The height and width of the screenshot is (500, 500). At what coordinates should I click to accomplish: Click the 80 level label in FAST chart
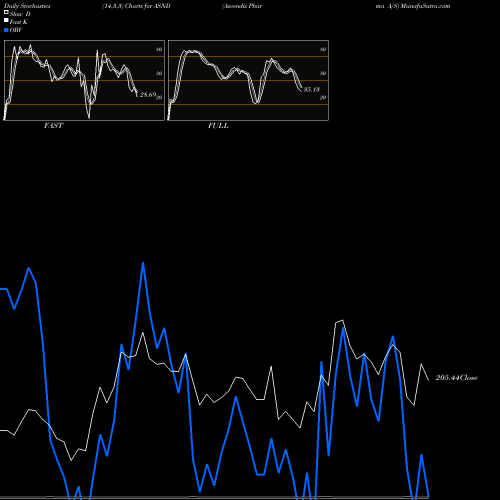click(159, 49)
